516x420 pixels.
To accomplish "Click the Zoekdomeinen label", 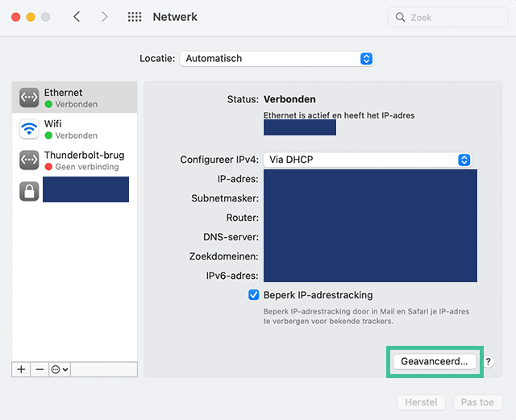I will tap(224, 256).
